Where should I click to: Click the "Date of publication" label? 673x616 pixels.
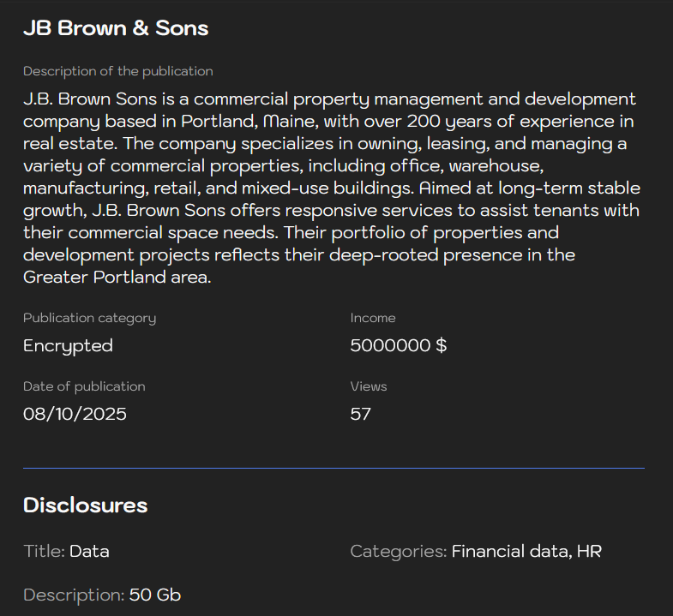(x=84, y=386)
